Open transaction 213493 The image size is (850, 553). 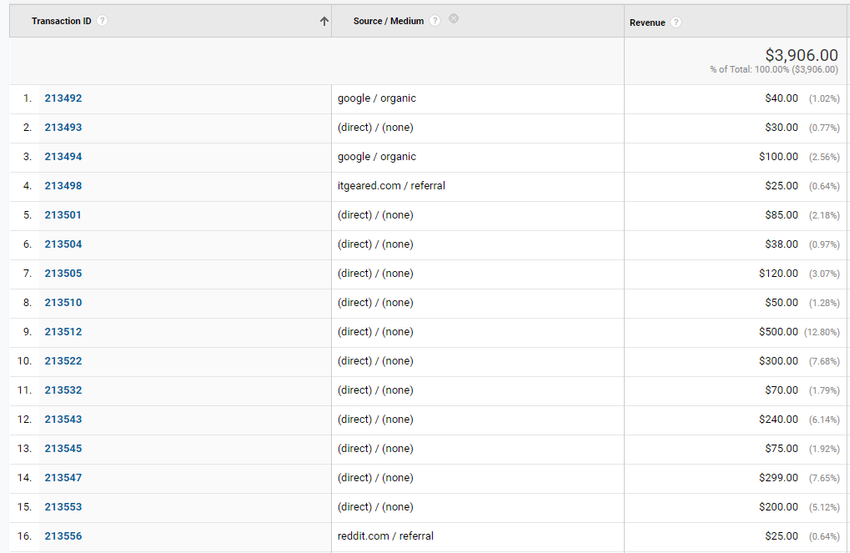click(63, 127)
